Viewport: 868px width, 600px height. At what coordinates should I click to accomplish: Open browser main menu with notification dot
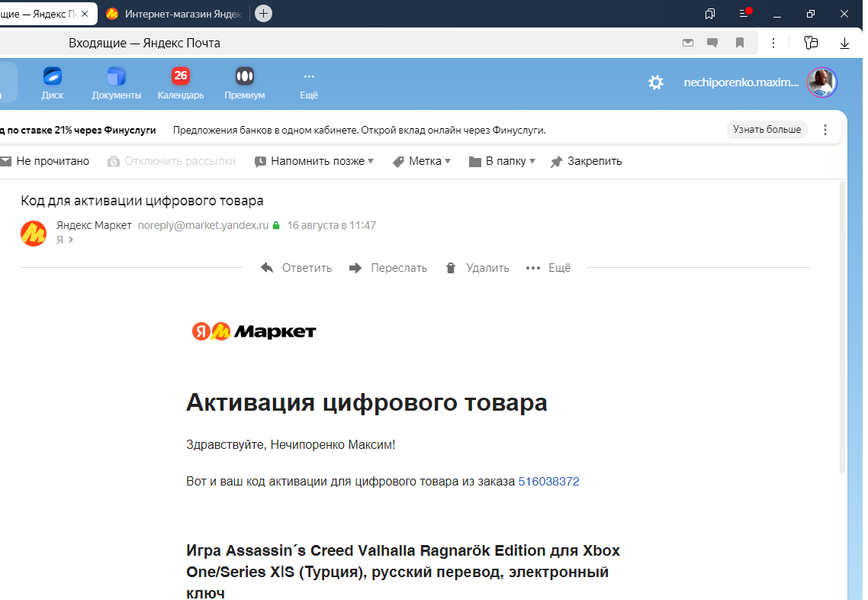pos(744,13)
